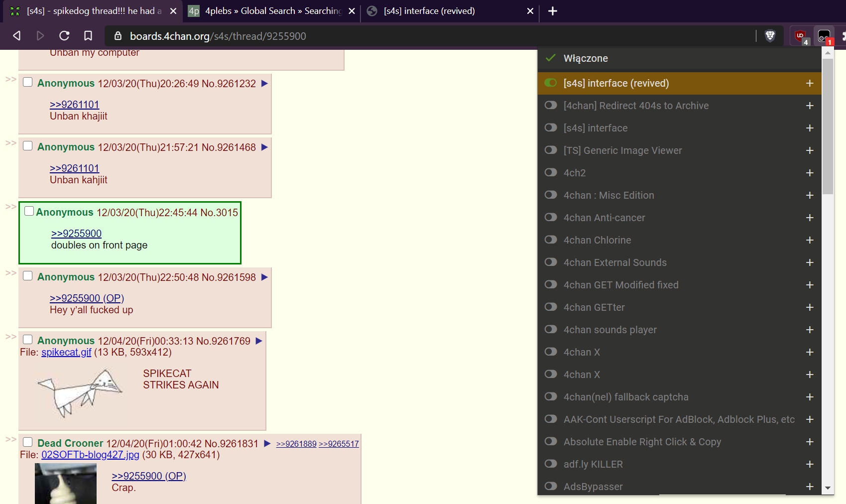Click the script list scrollbar thumb

point(828,126)
